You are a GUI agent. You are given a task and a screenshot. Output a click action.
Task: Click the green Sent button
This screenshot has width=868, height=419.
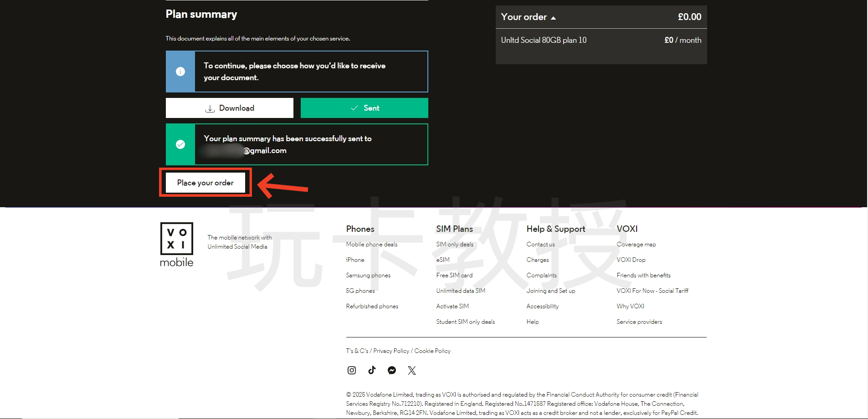coord(365,108)
